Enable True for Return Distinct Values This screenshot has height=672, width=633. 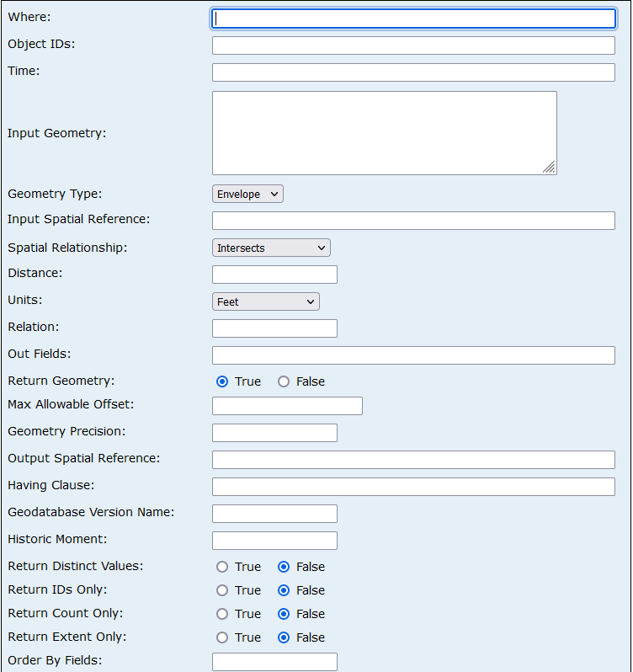coord(222,567)
